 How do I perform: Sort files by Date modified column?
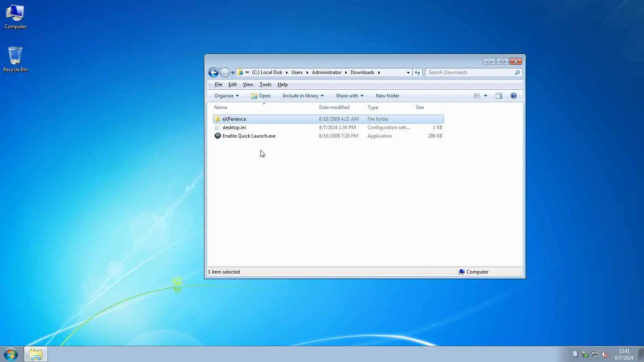(x=341, y=107)
